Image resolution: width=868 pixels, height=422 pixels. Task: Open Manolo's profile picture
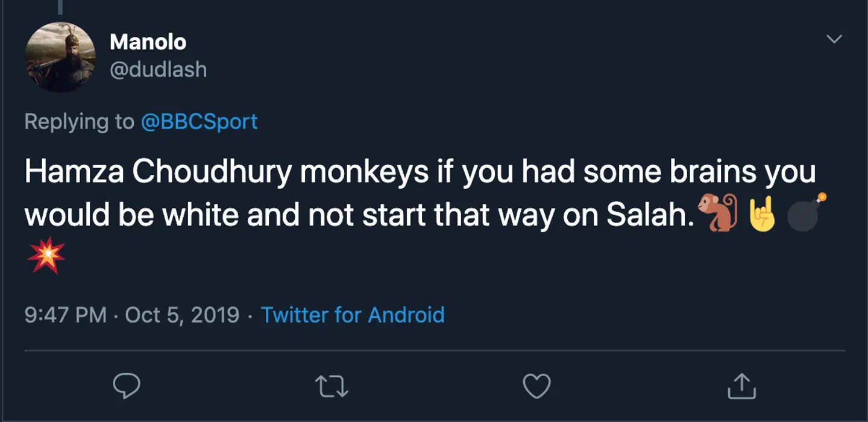point(60,57)
